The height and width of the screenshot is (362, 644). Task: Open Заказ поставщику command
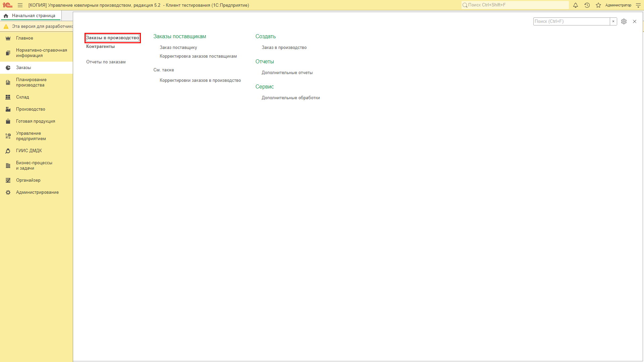point(178,48)
